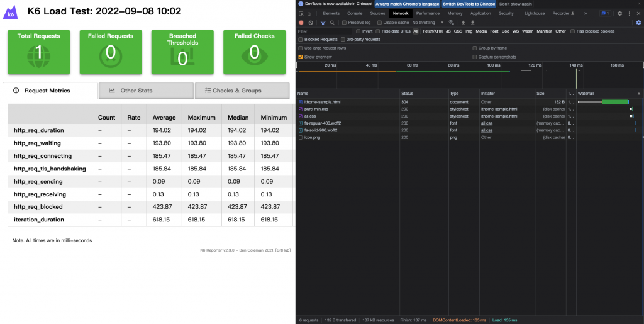
Task: Filter requests by Img type
Action: coord(469,31)
